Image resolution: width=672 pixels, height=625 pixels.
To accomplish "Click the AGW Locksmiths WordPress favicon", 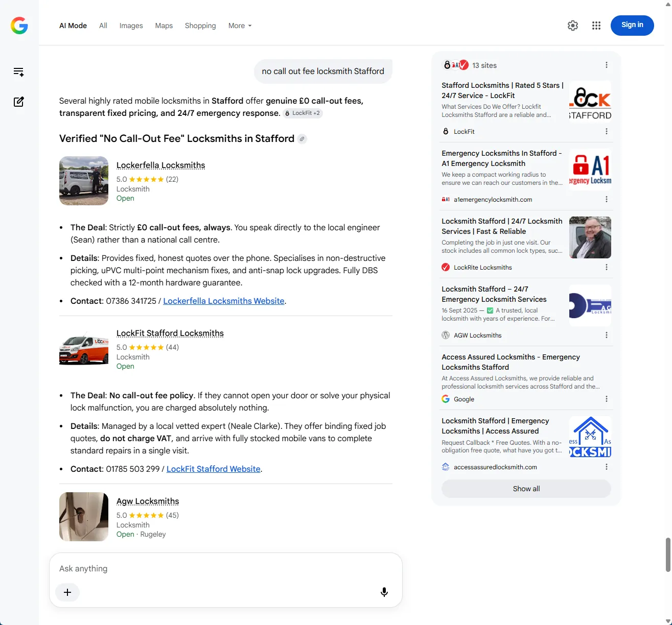I will click(x=446, y=335).
